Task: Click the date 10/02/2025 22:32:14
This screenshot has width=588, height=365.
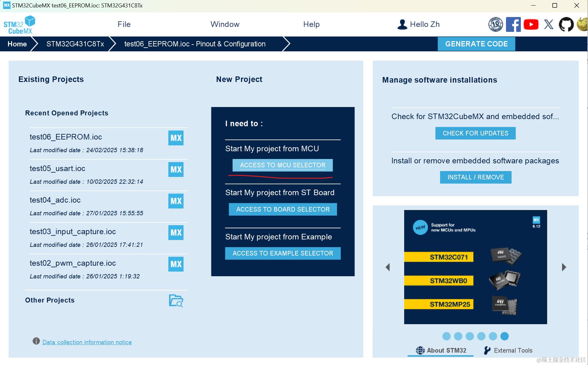Action: click(115, 182)
